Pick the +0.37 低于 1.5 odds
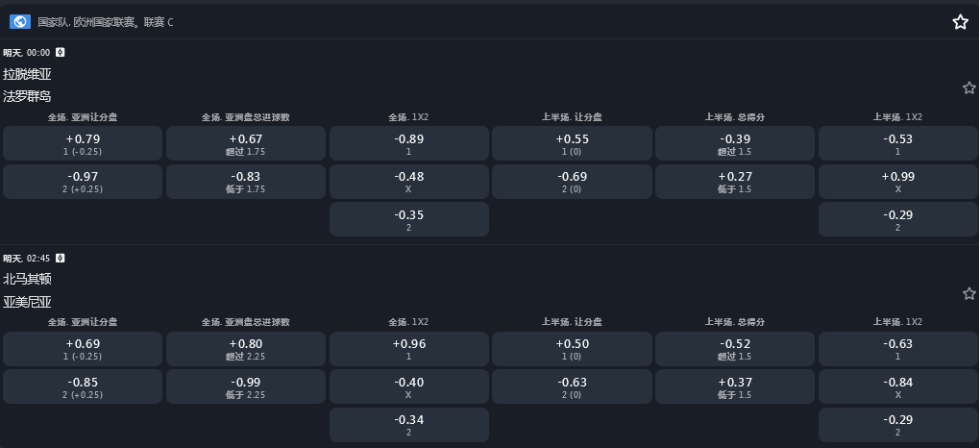 734,386
